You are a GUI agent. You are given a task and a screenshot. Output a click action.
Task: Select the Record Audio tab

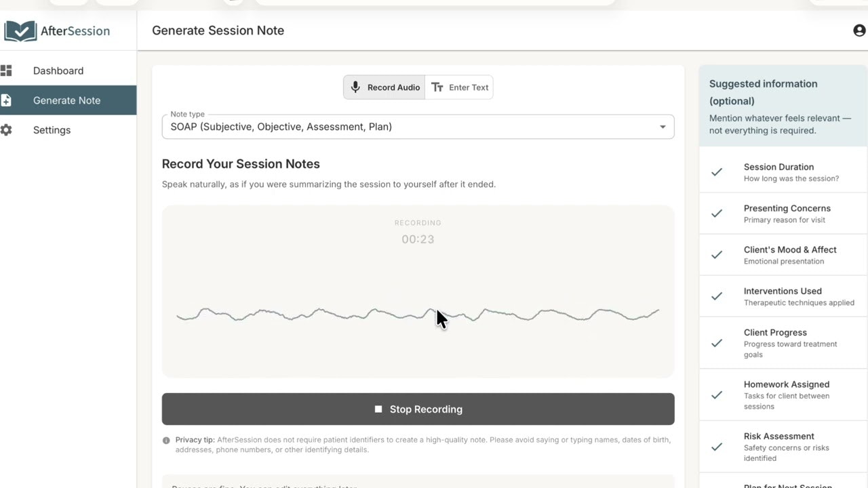384,87
